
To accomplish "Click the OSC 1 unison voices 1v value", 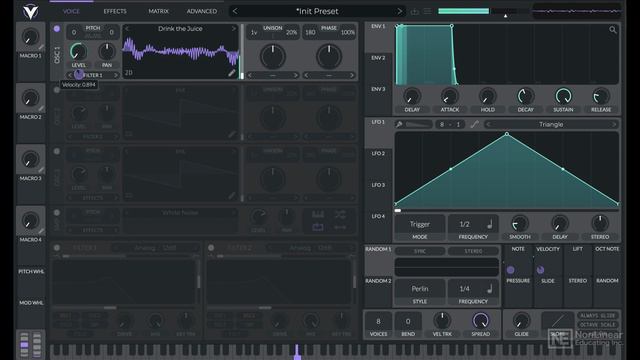I will (254, 32).
